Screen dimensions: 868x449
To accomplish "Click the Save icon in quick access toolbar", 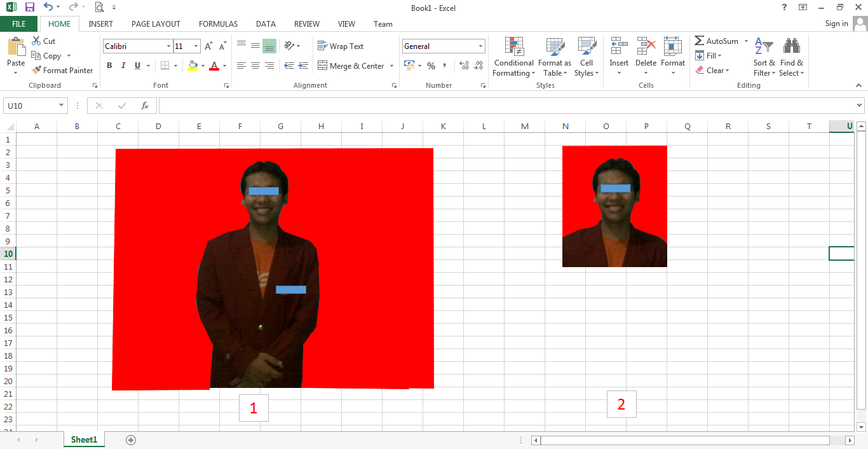I will pos(30,8).
